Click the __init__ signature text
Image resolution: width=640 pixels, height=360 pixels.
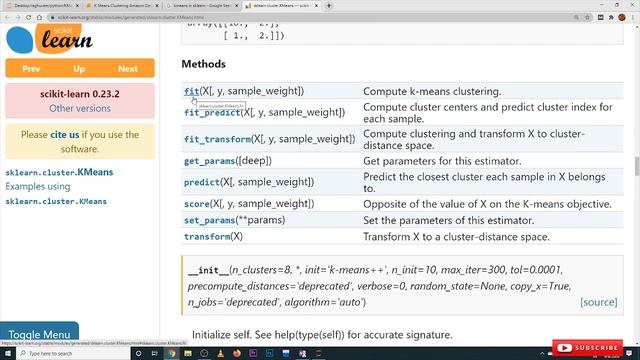coord(379,286)
